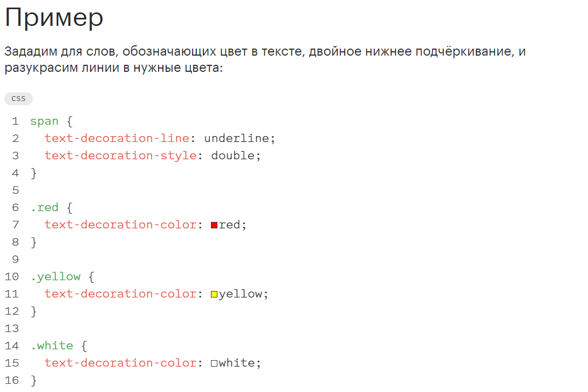The height and width of the screenshot is (392, 588).
Task: Click the Пример heading
Action: tap(54, 18)
